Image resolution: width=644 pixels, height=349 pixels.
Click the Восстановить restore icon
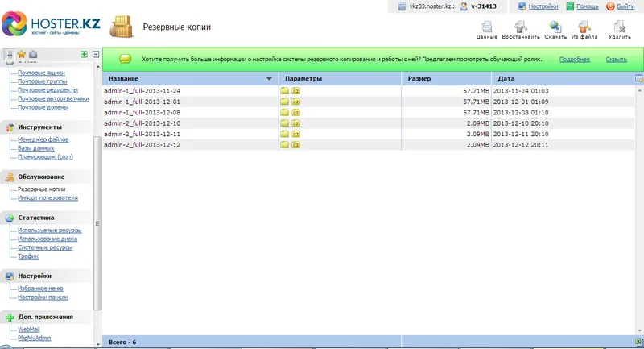click(x=521, y=27)
